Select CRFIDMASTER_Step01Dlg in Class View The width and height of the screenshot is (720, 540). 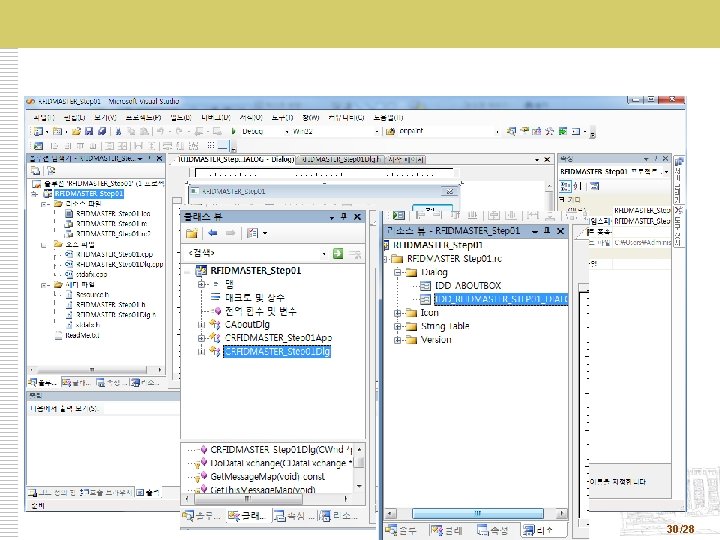277,352
